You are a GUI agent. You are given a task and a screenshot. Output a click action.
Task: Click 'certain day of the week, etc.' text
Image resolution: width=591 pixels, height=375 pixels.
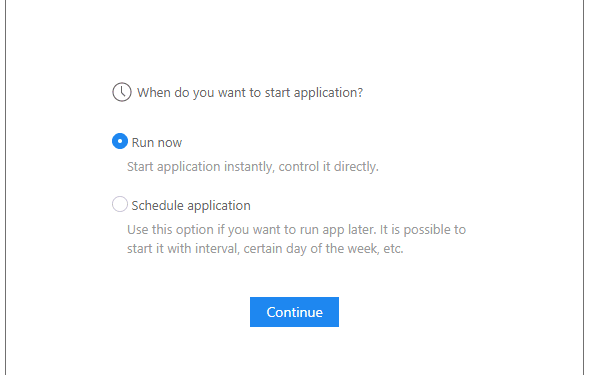click(323, 249)
